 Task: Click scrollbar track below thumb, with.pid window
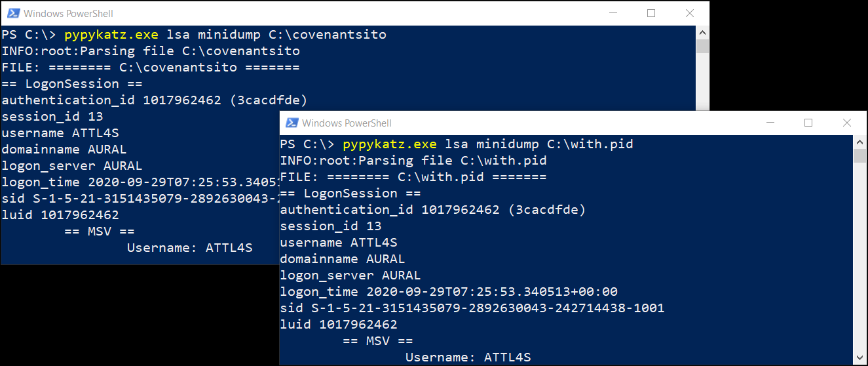860,262
